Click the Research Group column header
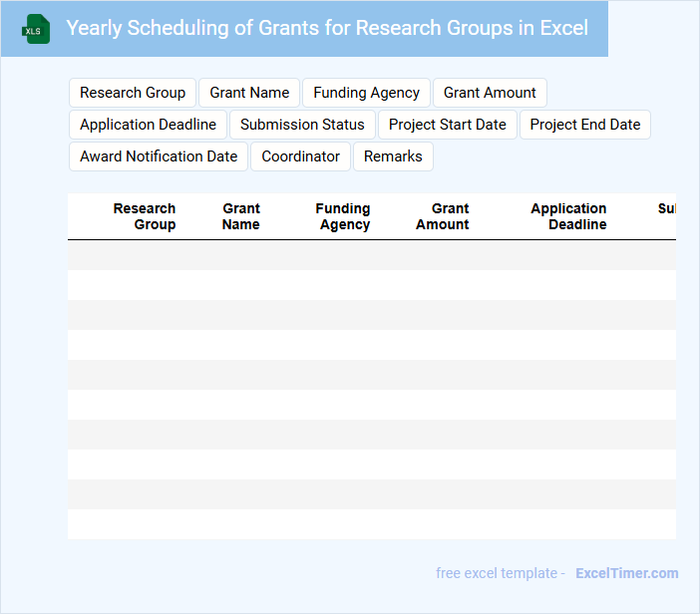This screenshot has width=700, height=614. point(145,216)
